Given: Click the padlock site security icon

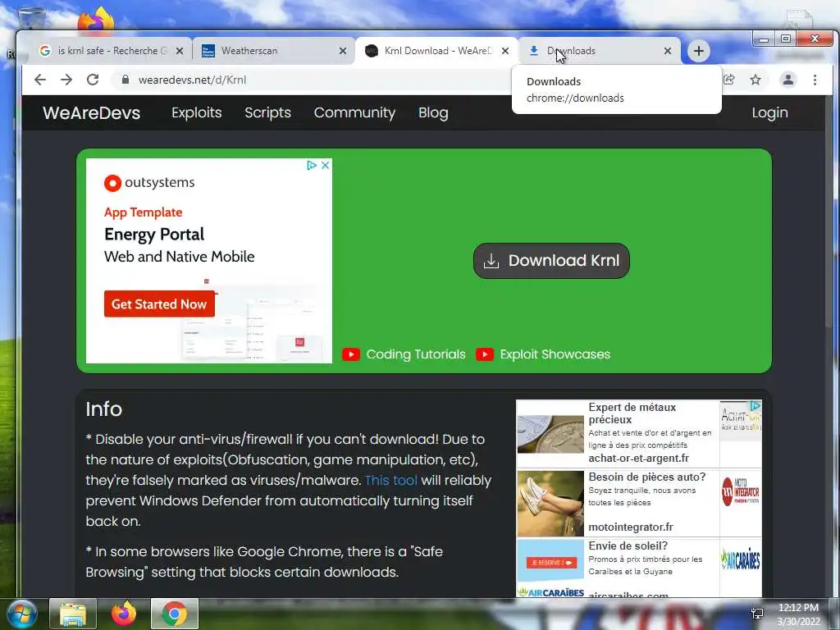Looking at the screenshot, I should click(126, 80).
